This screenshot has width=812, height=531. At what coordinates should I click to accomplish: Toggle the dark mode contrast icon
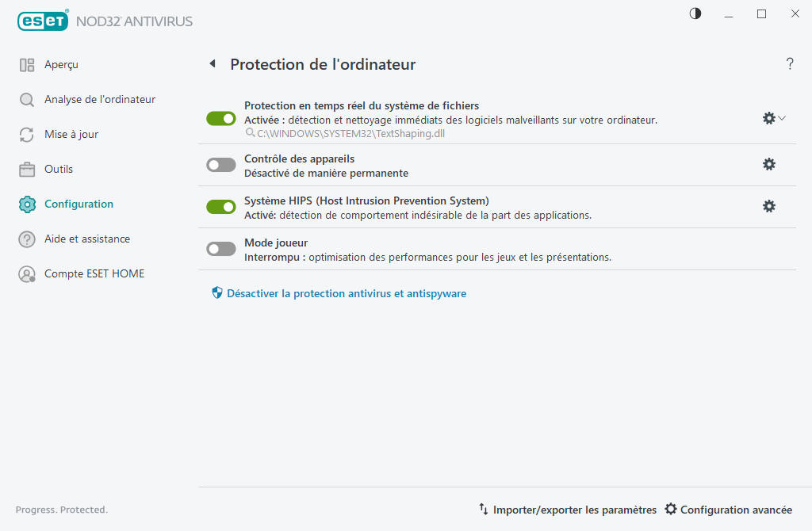point(695,13)
